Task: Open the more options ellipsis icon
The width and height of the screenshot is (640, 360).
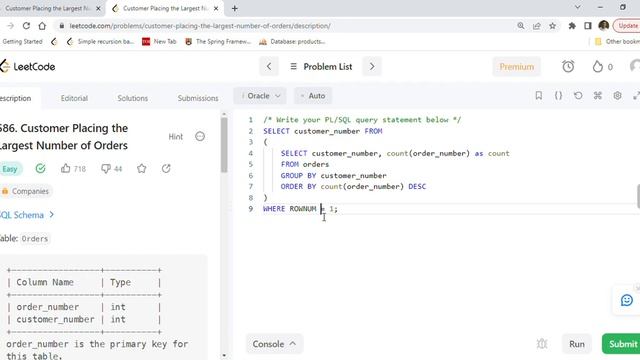Action: coord(200,136)
